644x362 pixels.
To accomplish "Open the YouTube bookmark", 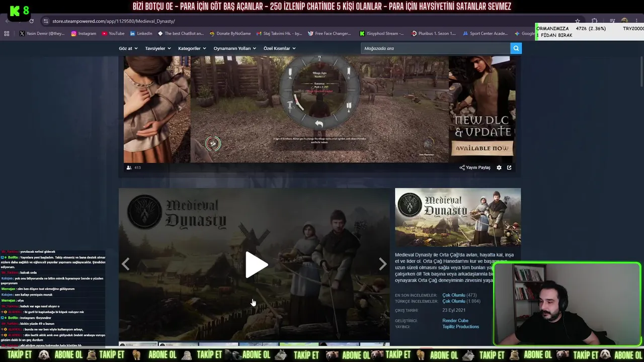I will tap(113, 34).
